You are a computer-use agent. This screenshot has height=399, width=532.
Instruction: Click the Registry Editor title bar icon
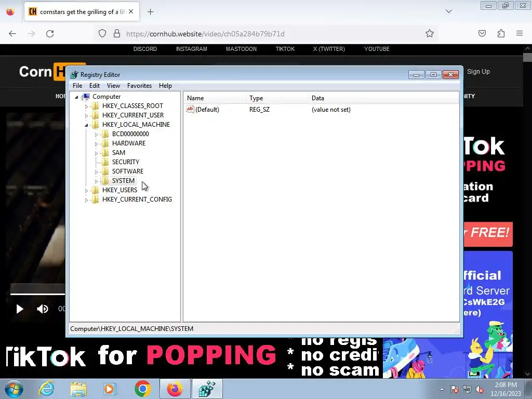coord(74,75)
